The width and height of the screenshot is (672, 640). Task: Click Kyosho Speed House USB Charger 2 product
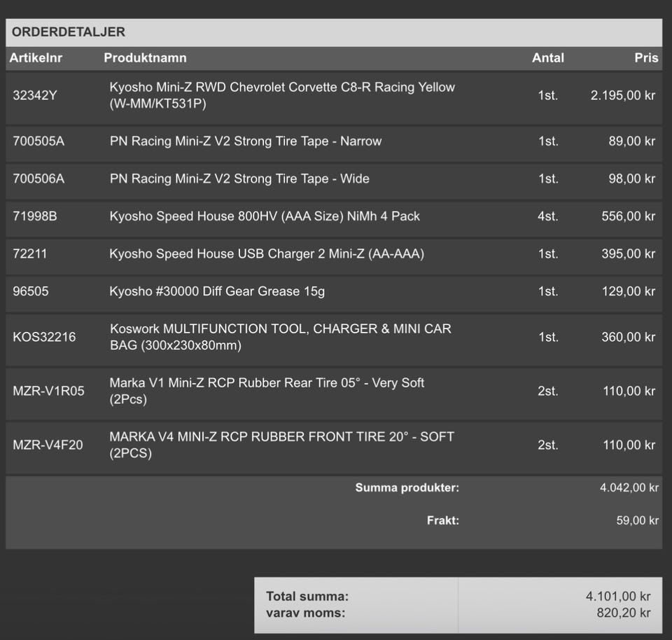click(266, 254)
